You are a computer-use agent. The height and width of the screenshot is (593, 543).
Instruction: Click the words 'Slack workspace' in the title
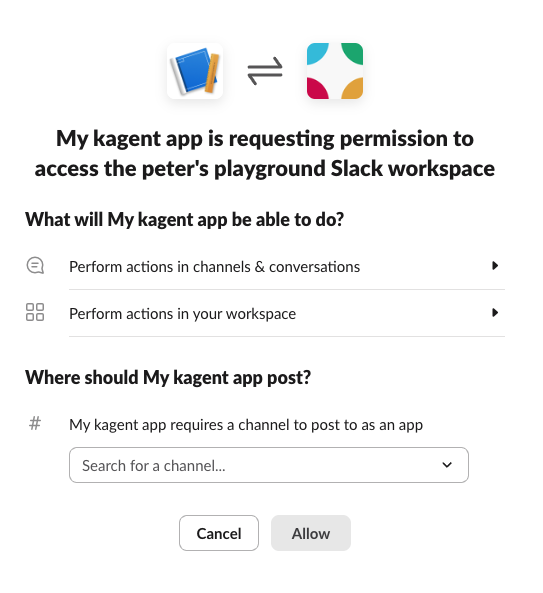(x=413, y=168)
